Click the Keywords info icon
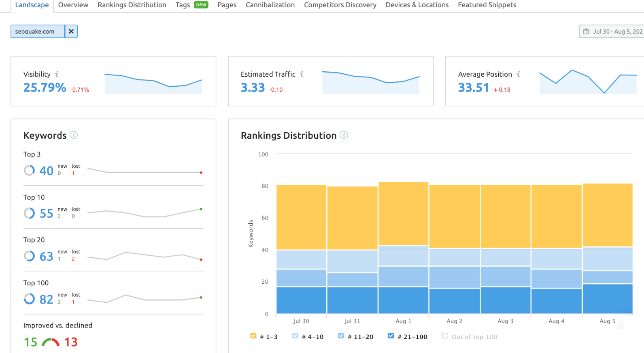The height and width of the screenshot is (353, 644). 74,135
